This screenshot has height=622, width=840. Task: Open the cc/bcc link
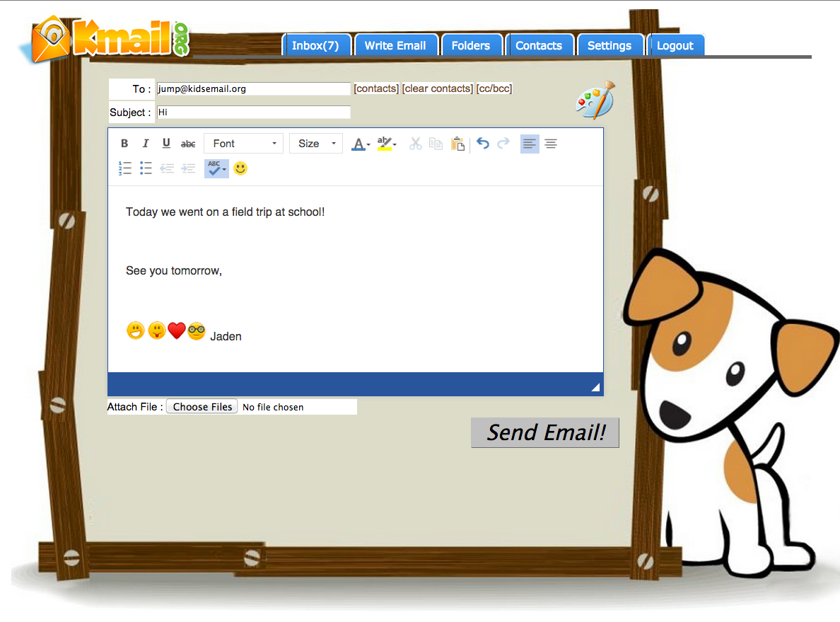tap(494, 88)
